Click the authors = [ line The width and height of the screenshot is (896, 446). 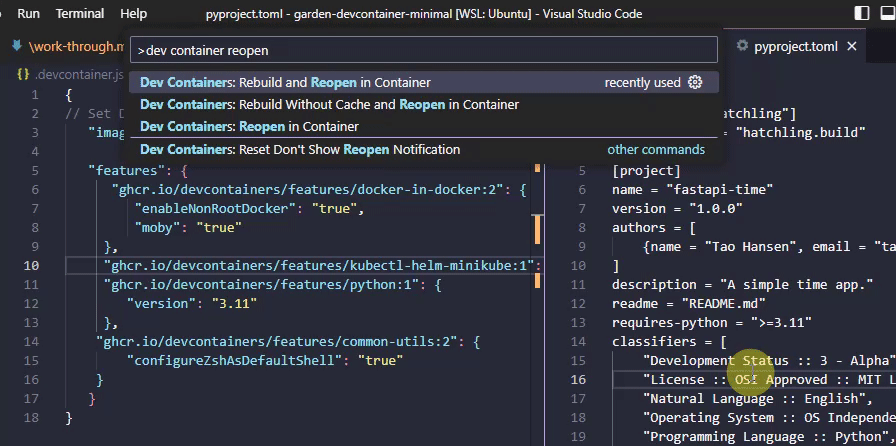click(654, 228)
